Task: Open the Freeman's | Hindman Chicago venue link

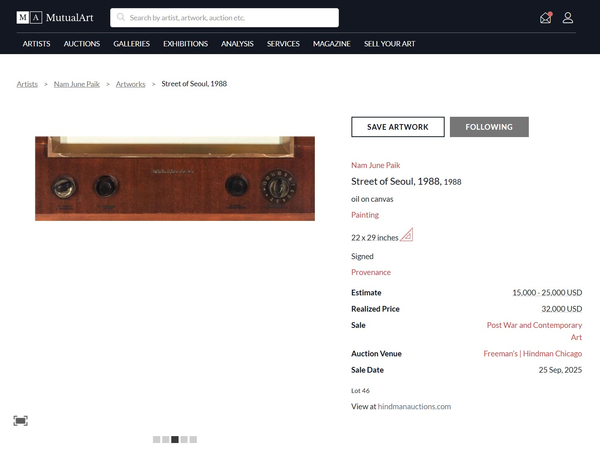Action: 533,353
